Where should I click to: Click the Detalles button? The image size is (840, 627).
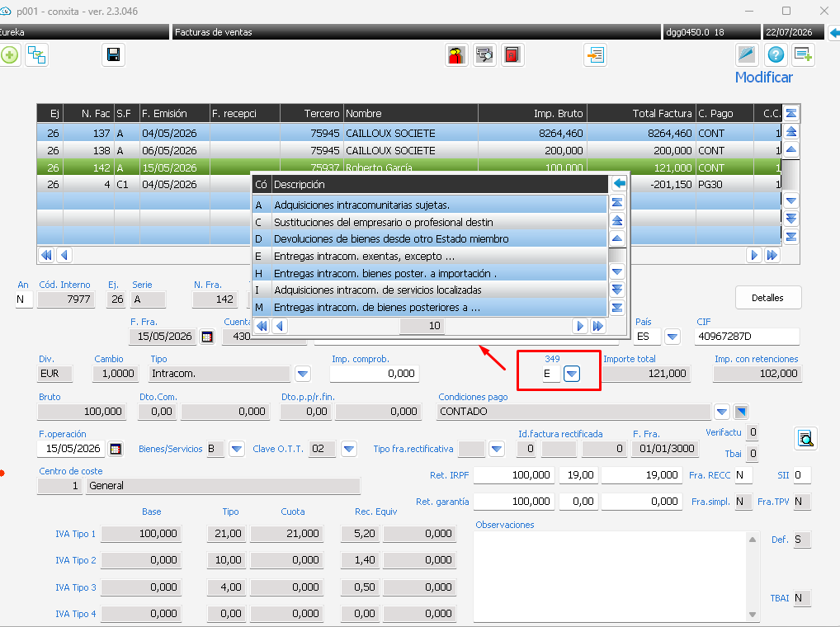767,298
